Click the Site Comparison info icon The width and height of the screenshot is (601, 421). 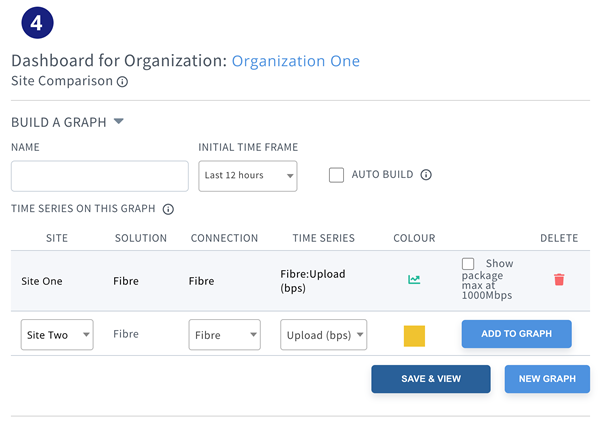click(x=122, y=82)
